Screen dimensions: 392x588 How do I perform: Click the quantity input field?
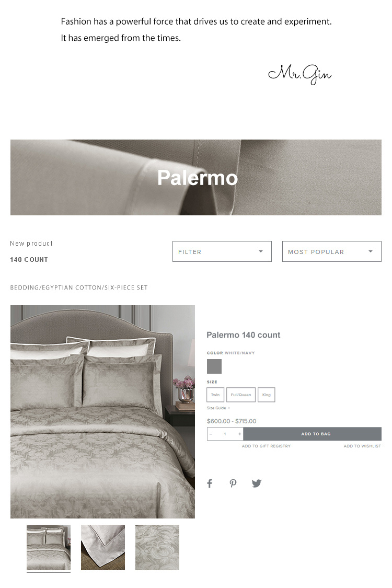[225, 434]
